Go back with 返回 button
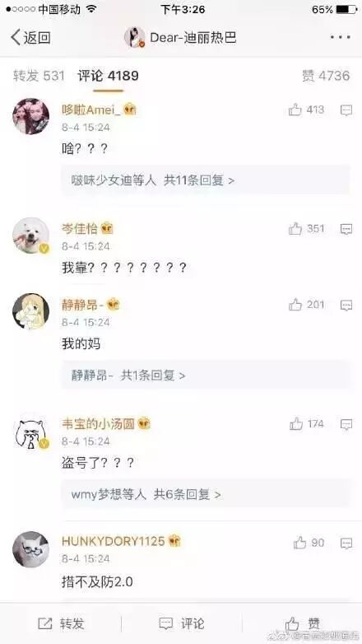Viewport: 362px width, 644px height. [30, 37]
